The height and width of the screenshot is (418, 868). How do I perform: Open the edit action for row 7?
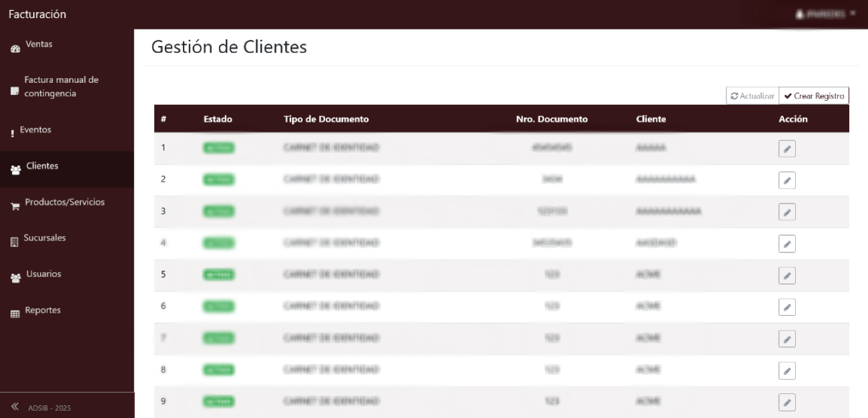coord(787,339)
